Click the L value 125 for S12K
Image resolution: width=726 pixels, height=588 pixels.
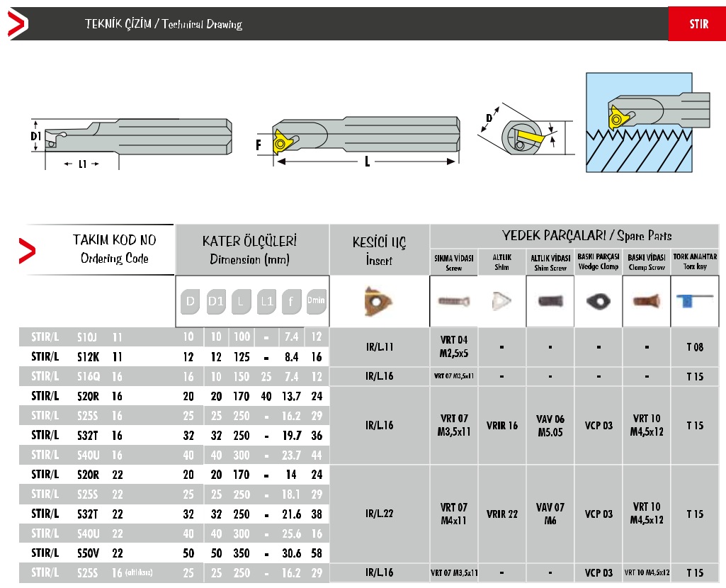[242, 357]
